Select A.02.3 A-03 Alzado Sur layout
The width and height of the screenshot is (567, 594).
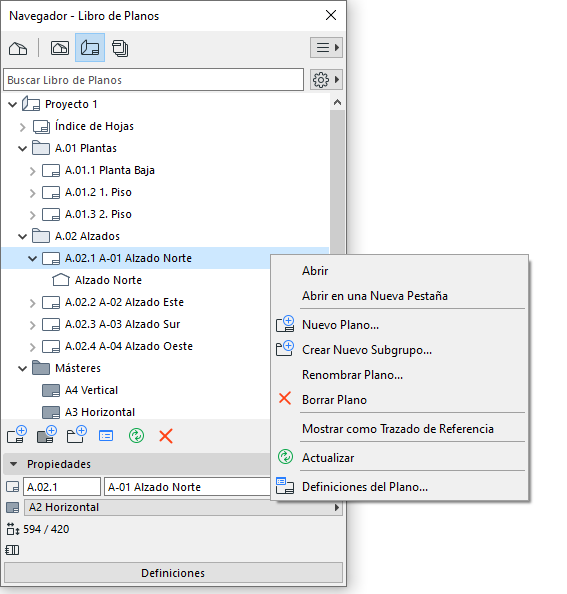[122, 324]
